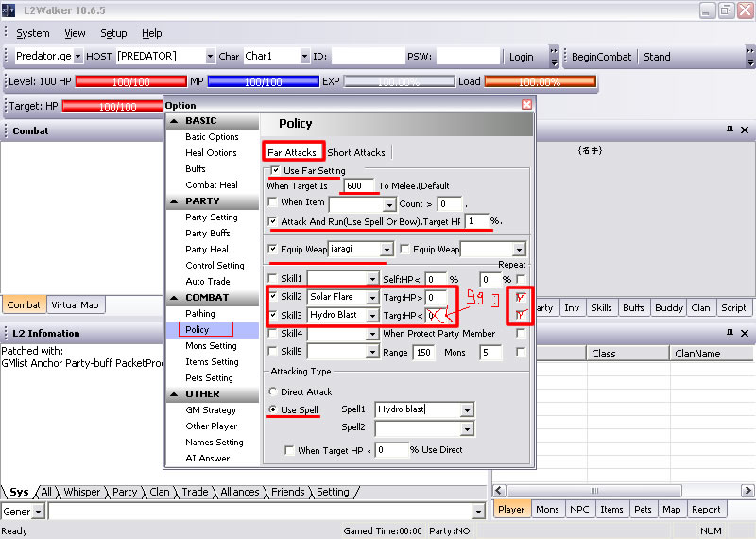Enable the When Item checkbox
The height and width of the screenshot is (539, 756).
[272, 201]
